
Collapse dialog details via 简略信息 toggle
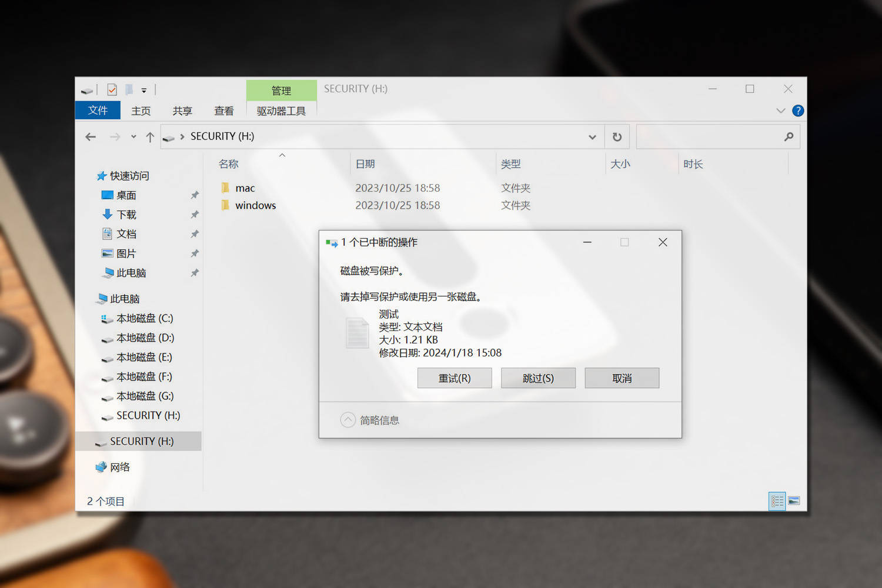(x=370, y=420)
